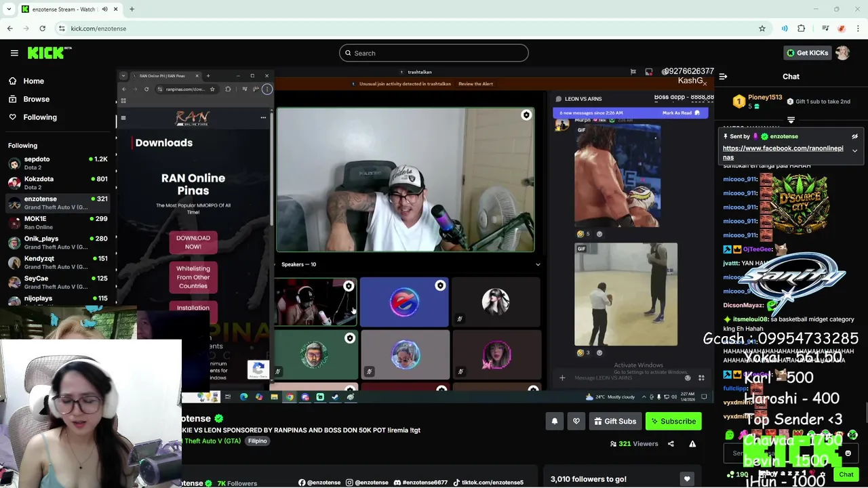Open Onik_plays channel in Following list
Viewport: 868px width, 488px height.
pos(58,243)
